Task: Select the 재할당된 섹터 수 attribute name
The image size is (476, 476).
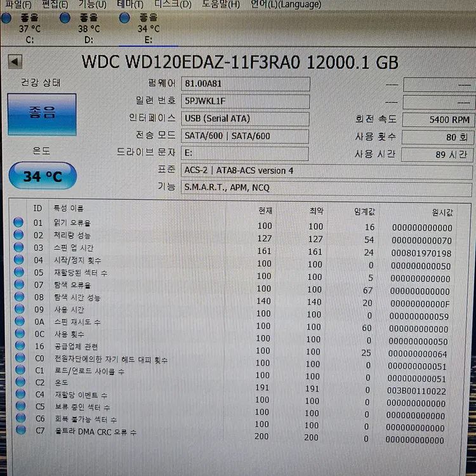Action: (x=81, y=273)
